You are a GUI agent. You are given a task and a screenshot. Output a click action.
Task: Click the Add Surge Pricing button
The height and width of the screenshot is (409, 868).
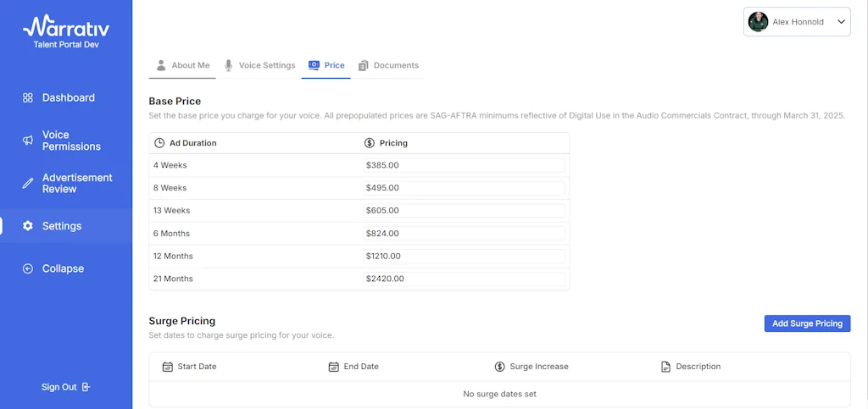(807, 323)
